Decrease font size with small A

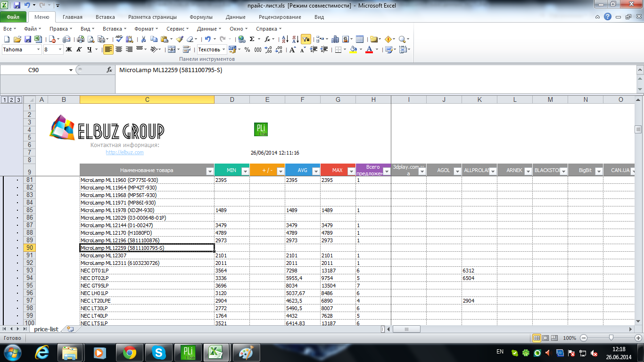pyautogui.click(x=303, y=49)
